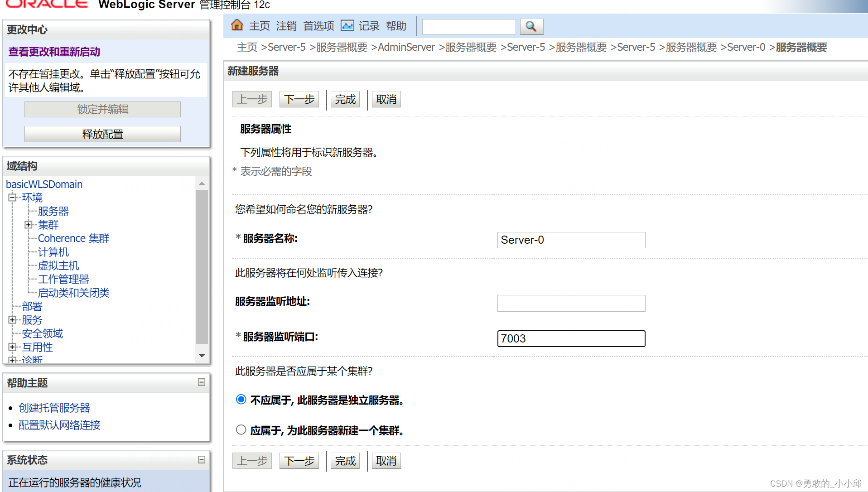Select 应属于 new cluster radio option
Screen dimensions: 868x492
(241, 429)
